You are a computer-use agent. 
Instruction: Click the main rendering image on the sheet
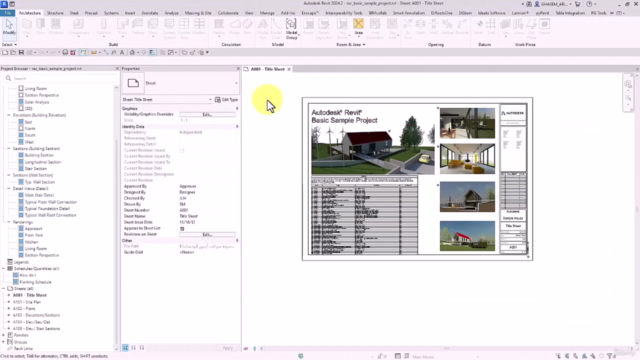[x=373, y=150]
